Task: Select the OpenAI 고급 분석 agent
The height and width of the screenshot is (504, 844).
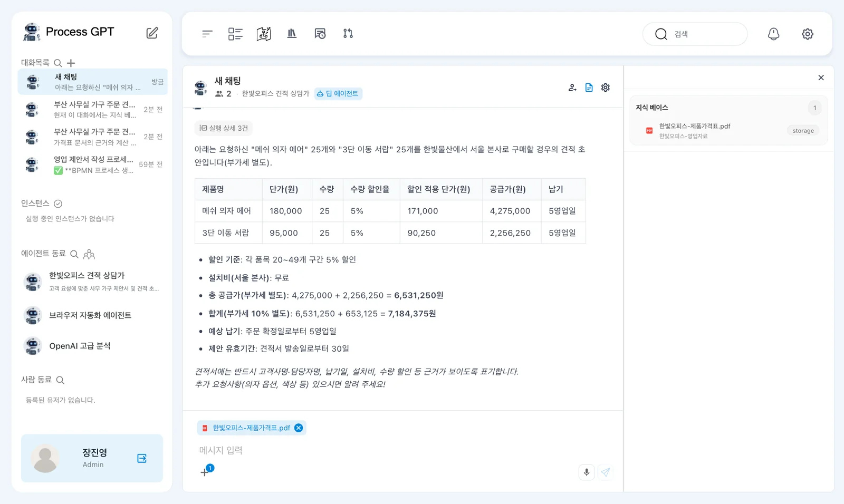Action: 93,346
